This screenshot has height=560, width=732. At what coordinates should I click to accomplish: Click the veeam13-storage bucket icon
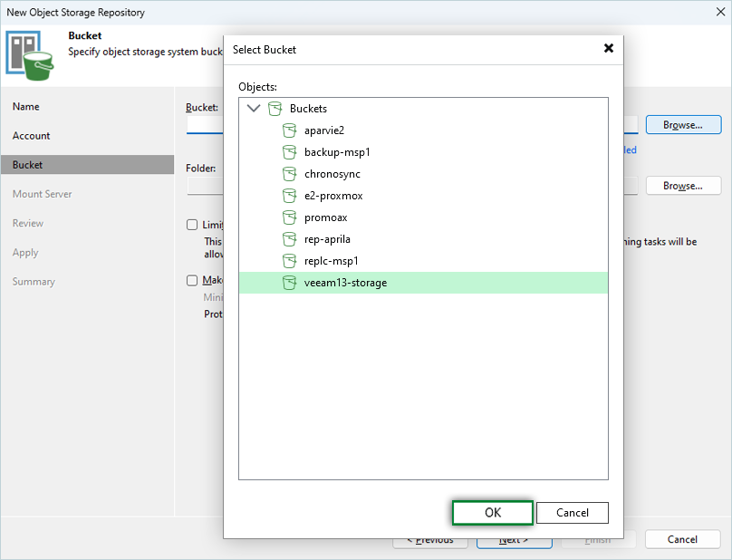[289, 283]
